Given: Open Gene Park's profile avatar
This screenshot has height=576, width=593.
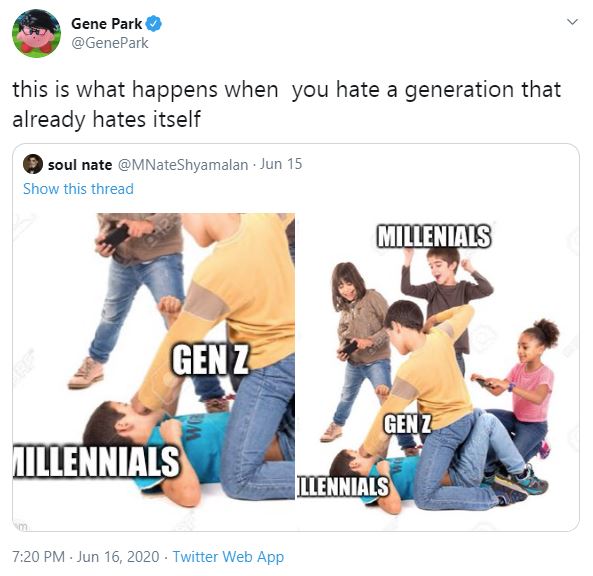Looking at the screenshot, I should pos(36,33).
